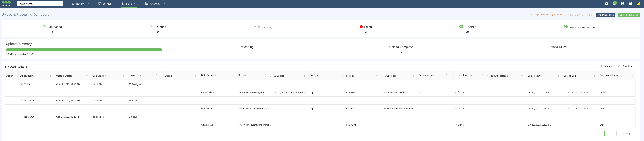Open the 25 / Page size dropdown
Screen dimensions: 644x141
coord(628,134)
